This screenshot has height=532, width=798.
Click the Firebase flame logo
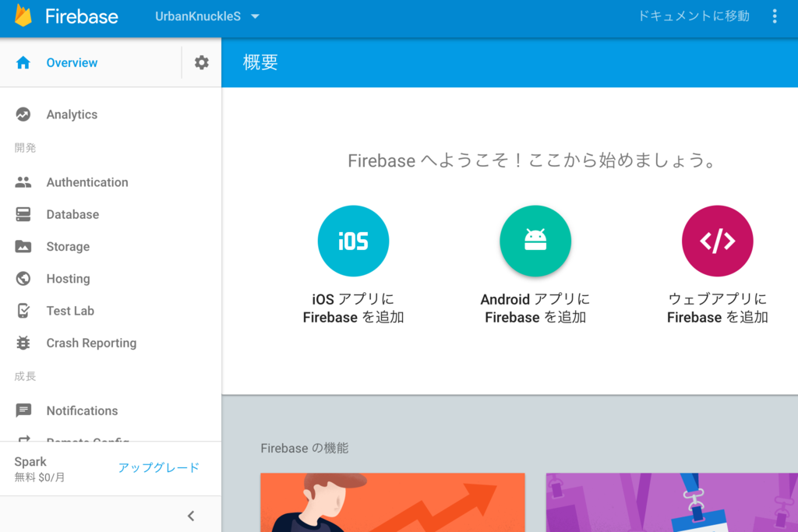[23, 16]
